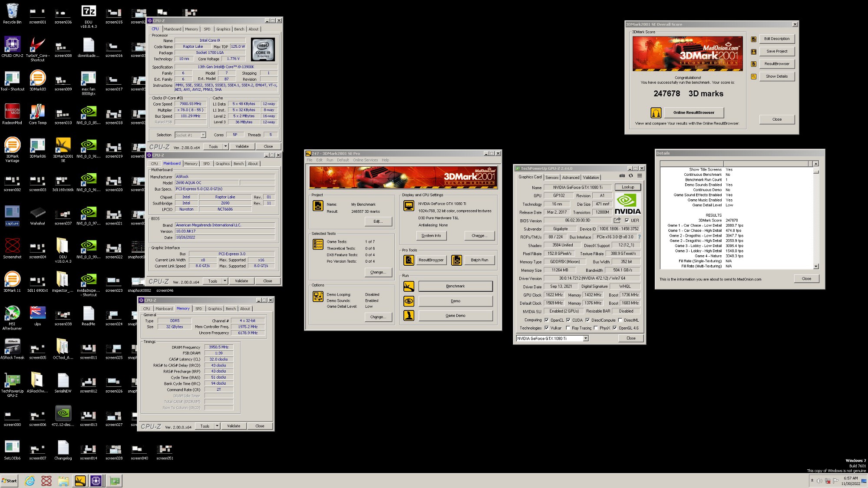
Task: Click the GPU-Z refresh icon
Action: click(x=630, y=176)
